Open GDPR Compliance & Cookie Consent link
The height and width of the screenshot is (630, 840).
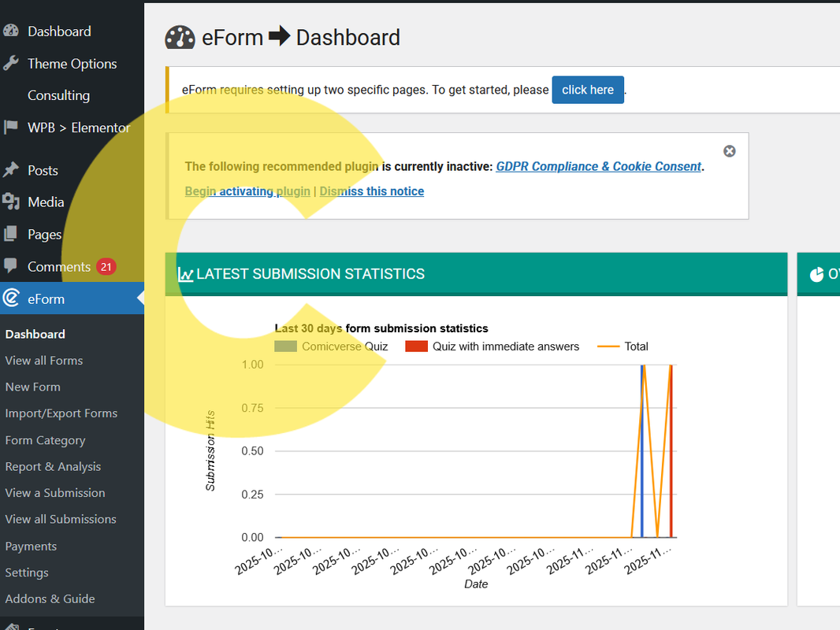(598, 166)
